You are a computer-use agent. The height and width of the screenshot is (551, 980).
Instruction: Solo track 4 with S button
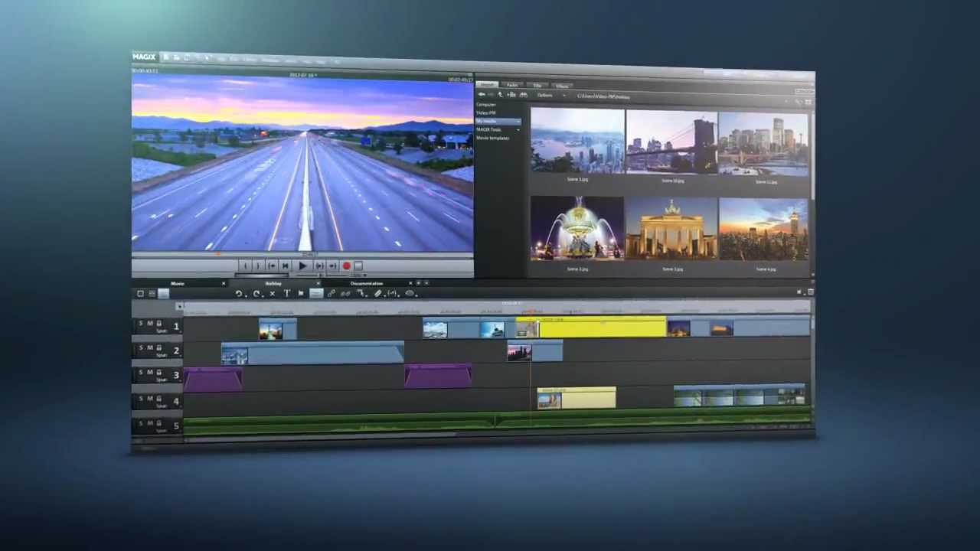pyautogui.click(x=141, y=398)
